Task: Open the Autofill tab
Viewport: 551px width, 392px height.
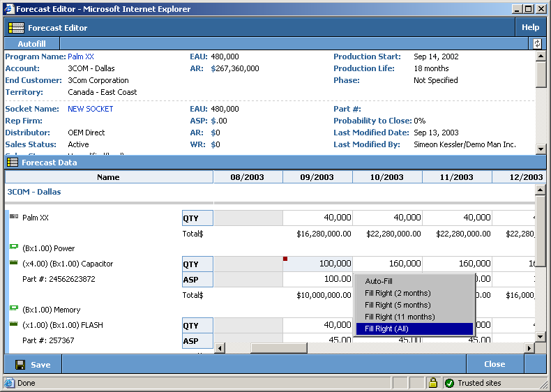Action: click(31, 44)
